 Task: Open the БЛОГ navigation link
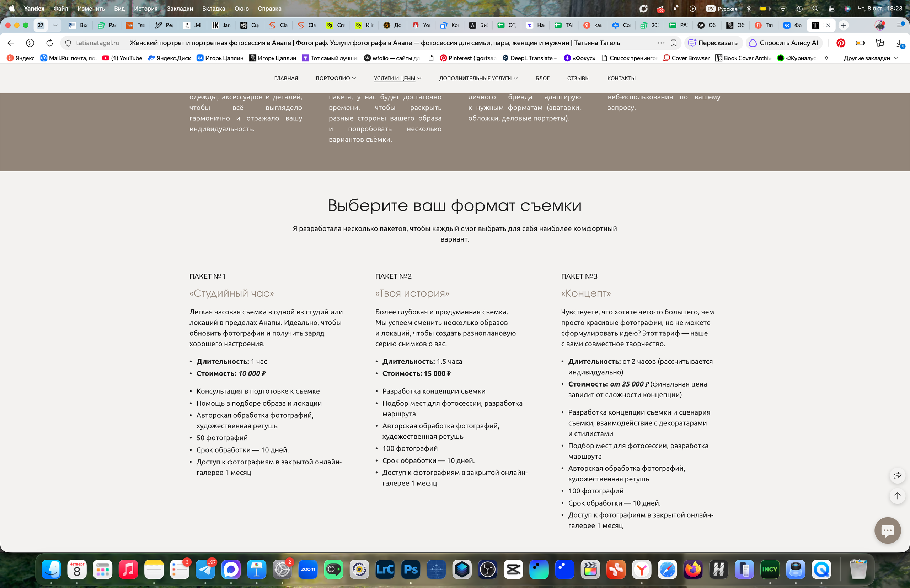(x=542, y=78)
